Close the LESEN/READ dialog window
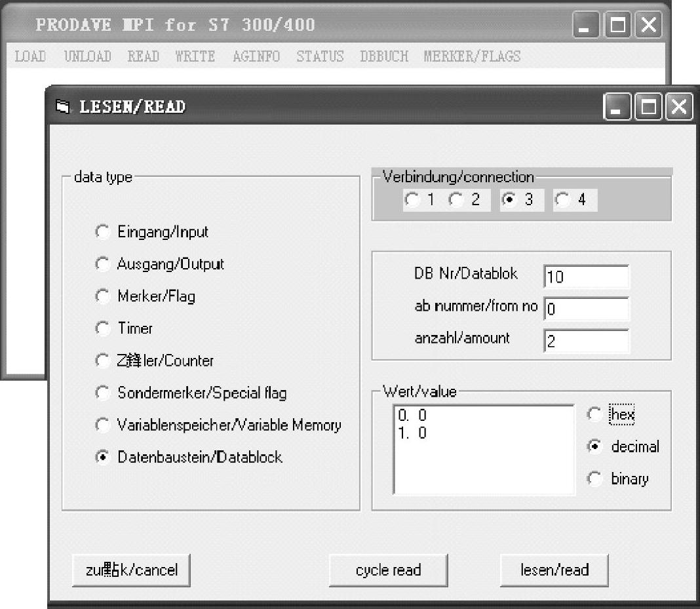Screen dimensions: 700x609 (679, 107)
